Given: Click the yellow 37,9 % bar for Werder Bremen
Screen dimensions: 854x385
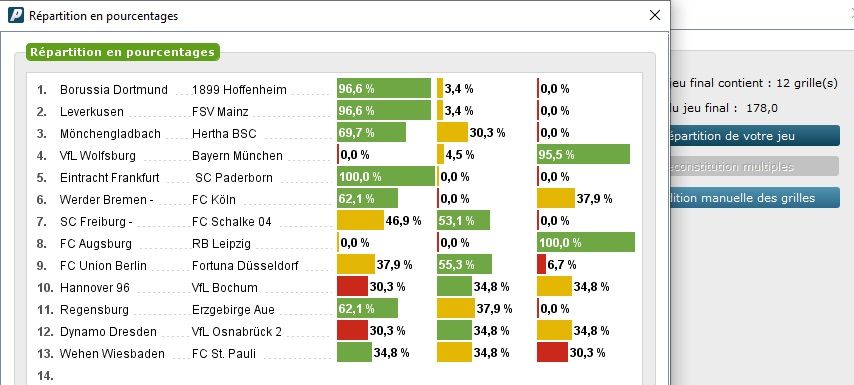Looking at the screenshot, I should coord(556,198).
